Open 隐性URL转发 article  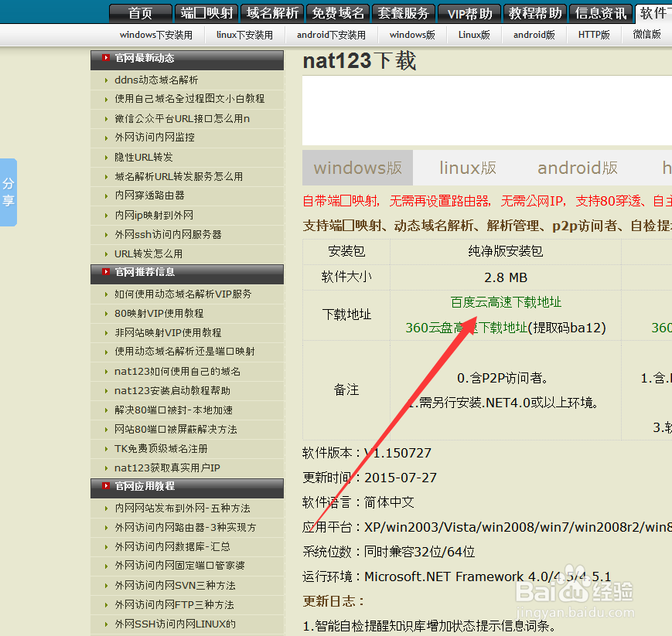tap(144, 157)
